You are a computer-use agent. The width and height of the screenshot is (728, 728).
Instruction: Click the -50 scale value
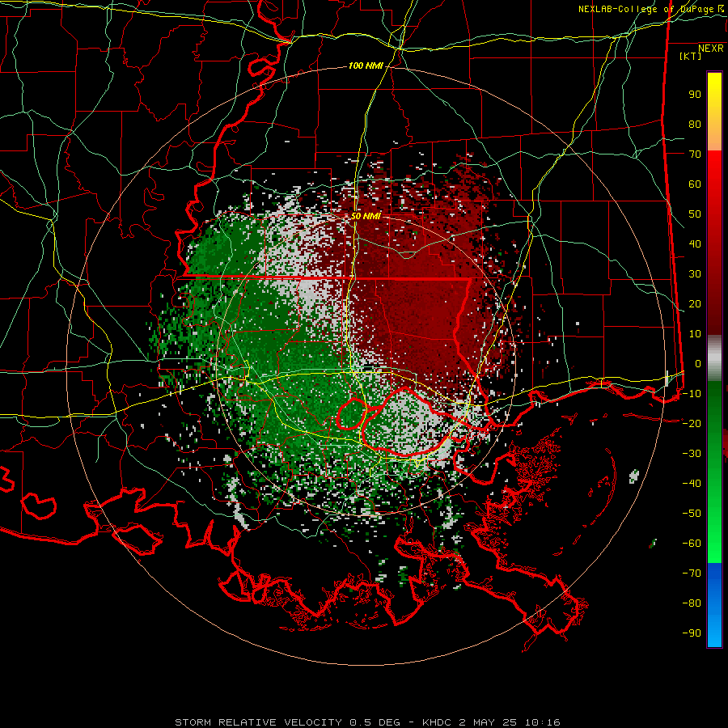692,514
